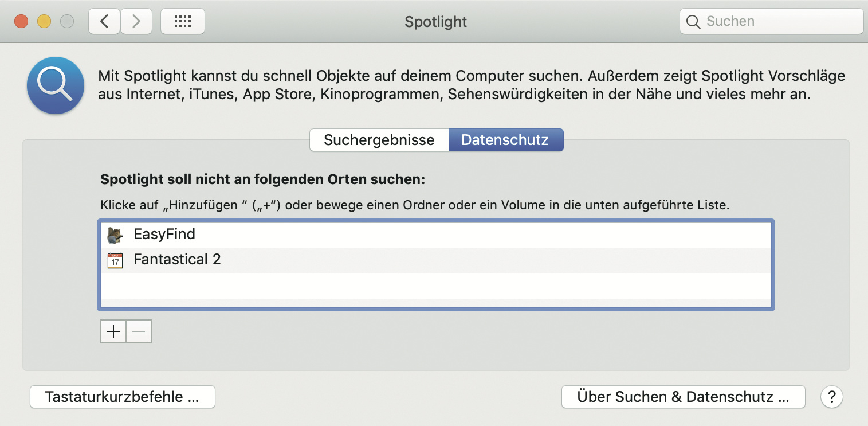Click the Fantastical 2 calendar icon
Image resolution: width=868 pixels, height=426 pixels.
point(115,260)
